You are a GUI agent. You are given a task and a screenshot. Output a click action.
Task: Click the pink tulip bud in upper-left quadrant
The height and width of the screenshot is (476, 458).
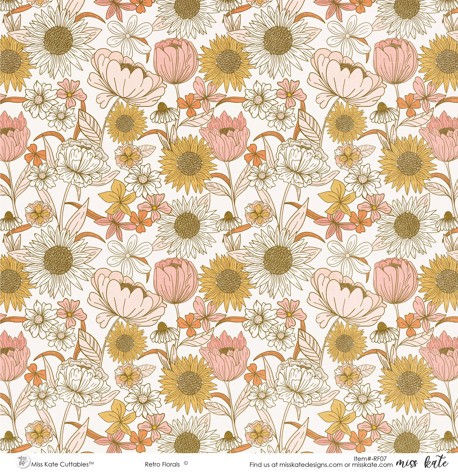176,61
